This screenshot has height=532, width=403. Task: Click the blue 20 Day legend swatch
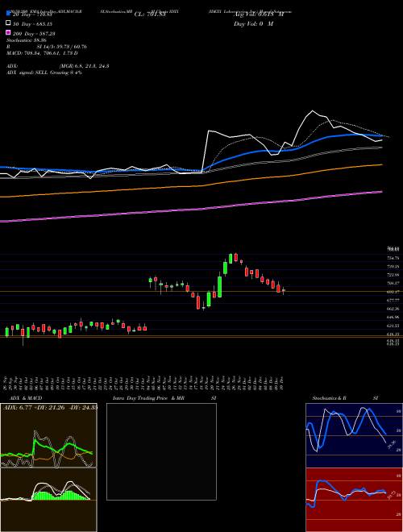[8, 14]
